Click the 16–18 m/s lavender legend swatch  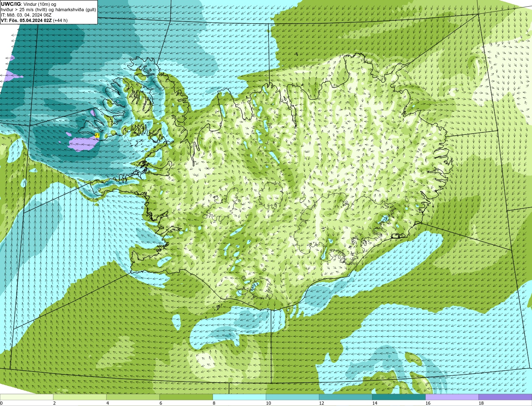[452, 397]
